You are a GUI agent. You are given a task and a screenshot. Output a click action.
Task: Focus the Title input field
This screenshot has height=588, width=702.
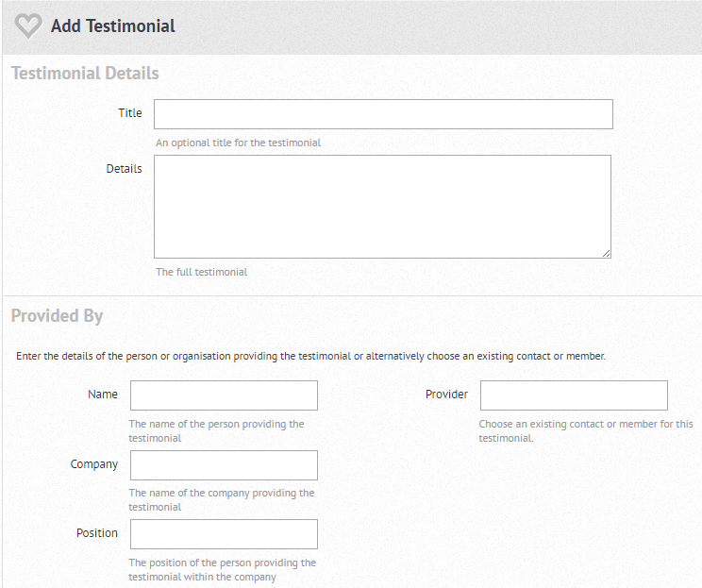(383, 114)
